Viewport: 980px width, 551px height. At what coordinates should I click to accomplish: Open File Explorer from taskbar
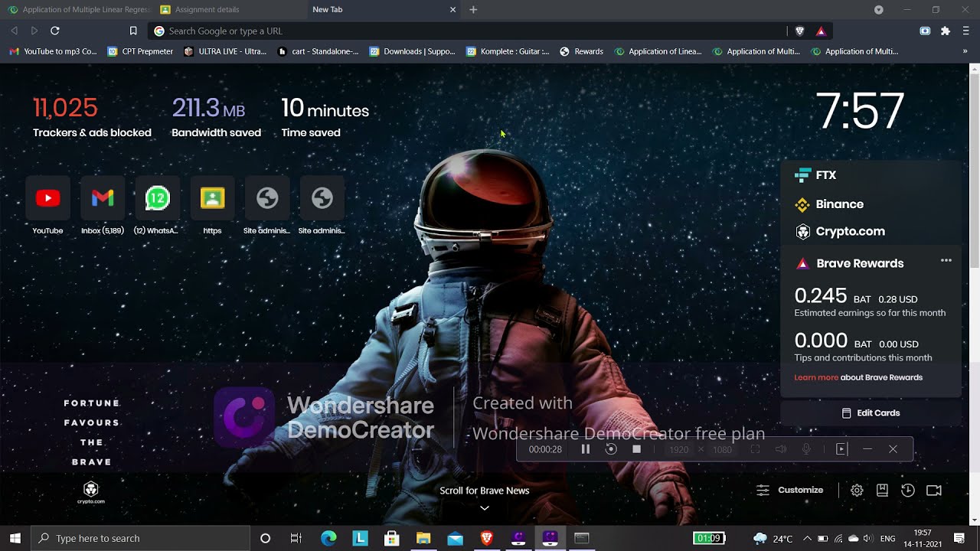pyautogui.click(x=423, y=538)
